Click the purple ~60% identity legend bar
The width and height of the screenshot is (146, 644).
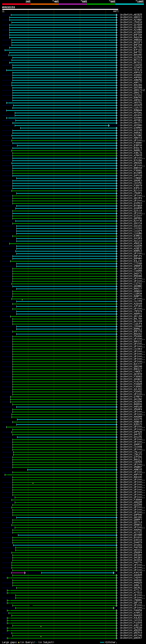point(73,4)
